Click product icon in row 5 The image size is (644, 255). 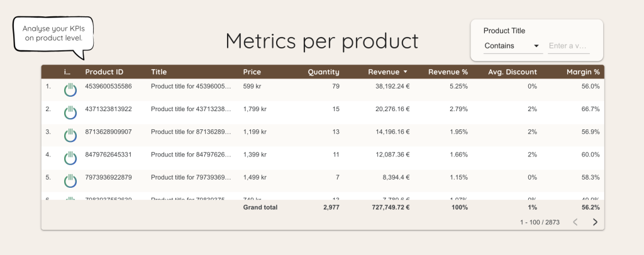[70, 180]
